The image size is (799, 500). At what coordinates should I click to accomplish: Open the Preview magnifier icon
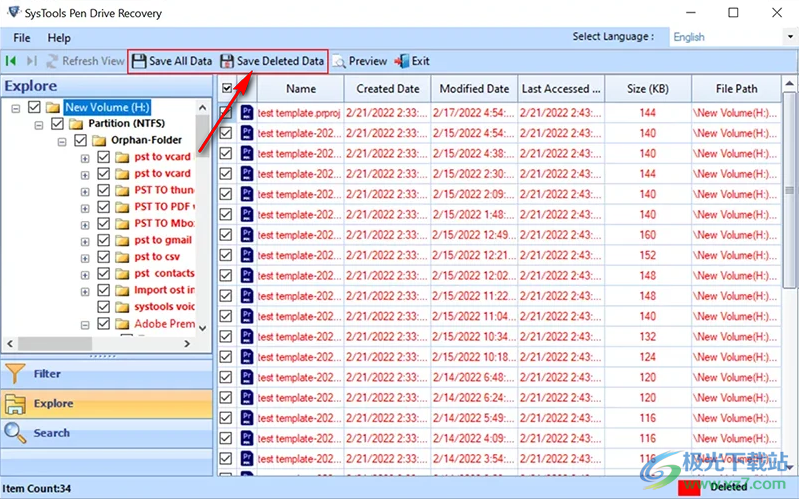click(339, 62)
